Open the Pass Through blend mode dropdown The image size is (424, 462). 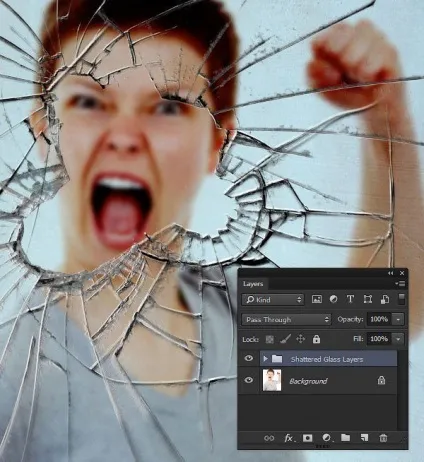[x=286, y=320]
